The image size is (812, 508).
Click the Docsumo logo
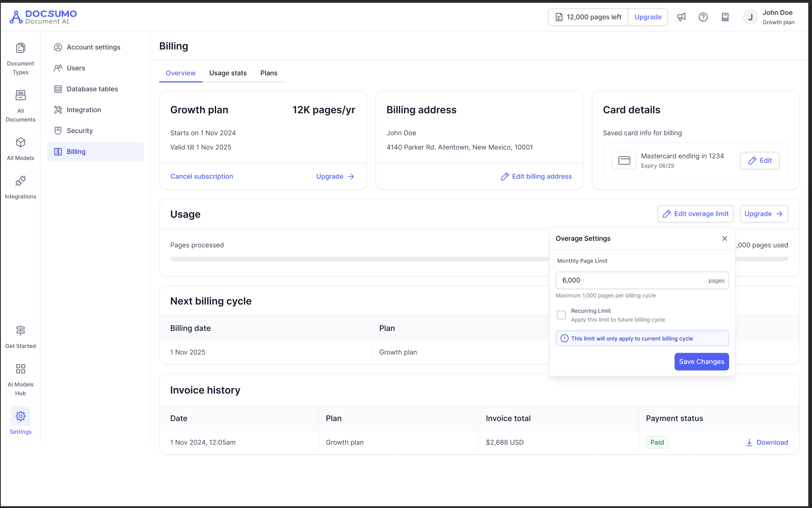click(x=44, y=17)
